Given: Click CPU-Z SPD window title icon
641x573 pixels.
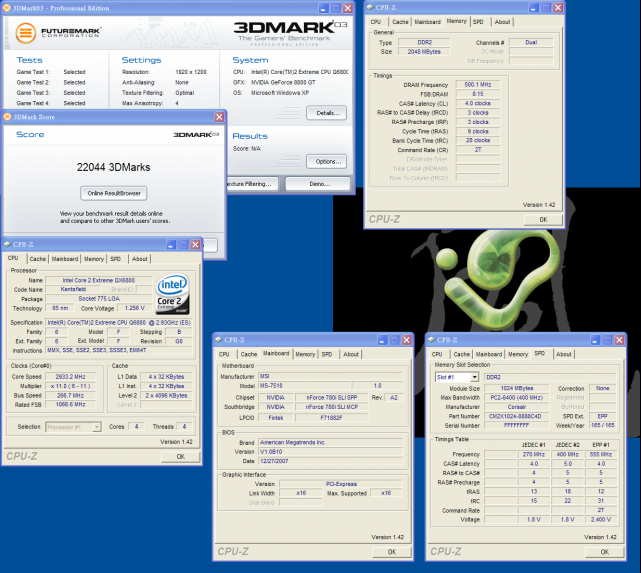Looking at the screenshot, I should point(432,340).
